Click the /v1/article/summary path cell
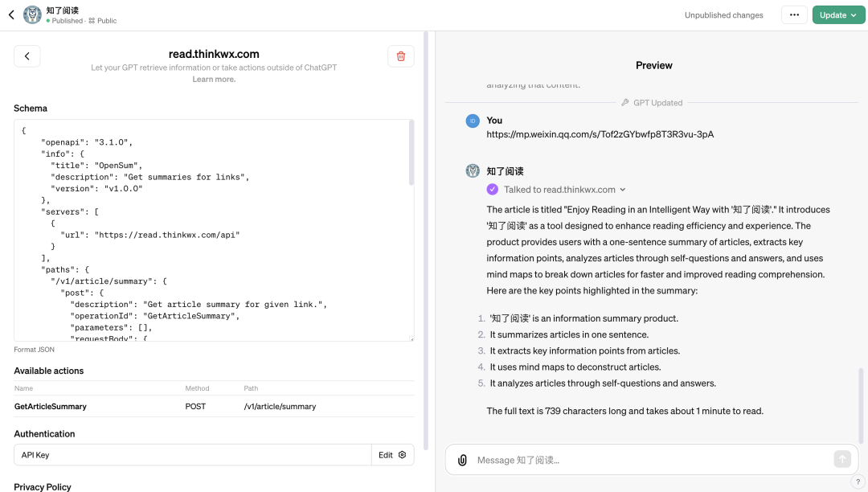This screenshot has height=492, width=868. (280, 406)
